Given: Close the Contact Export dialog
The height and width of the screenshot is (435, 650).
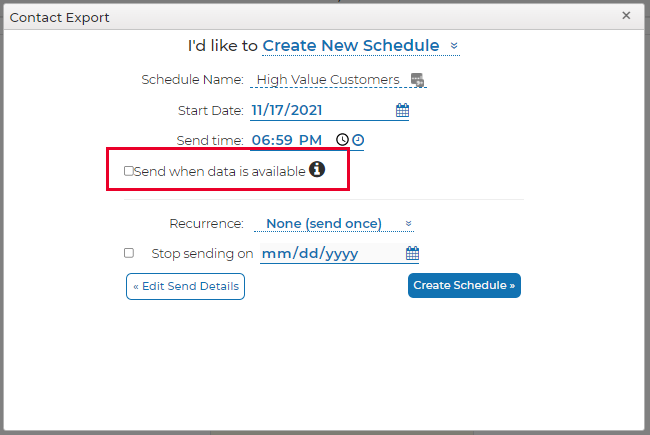Looking at the screenshot, I should (x=626, y=16).
